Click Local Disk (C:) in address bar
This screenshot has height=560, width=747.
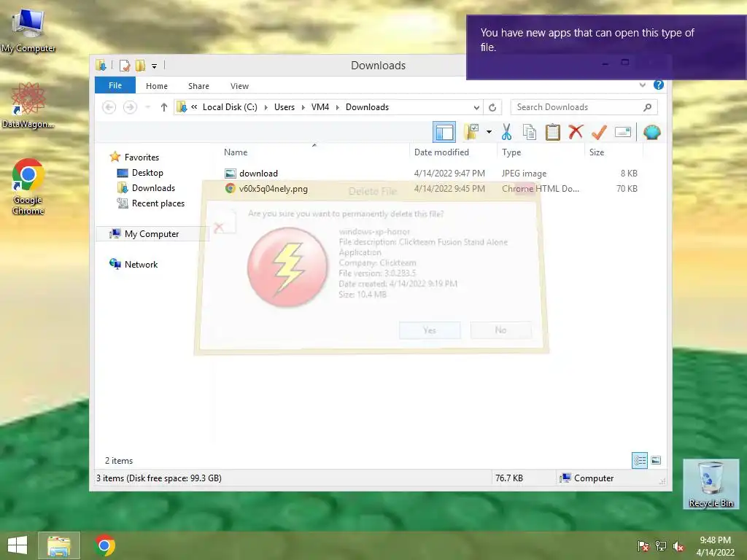(x=230, y=107)
